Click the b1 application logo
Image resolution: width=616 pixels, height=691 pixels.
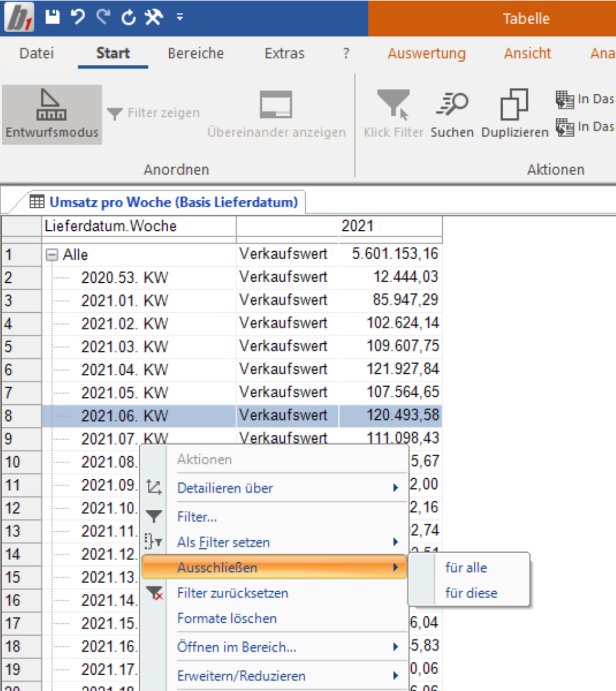coord(19,18)
